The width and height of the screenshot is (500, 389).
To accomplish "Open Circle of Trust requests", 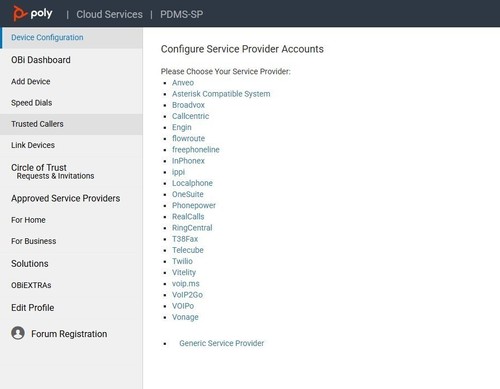I will click(x=53, y=171).
